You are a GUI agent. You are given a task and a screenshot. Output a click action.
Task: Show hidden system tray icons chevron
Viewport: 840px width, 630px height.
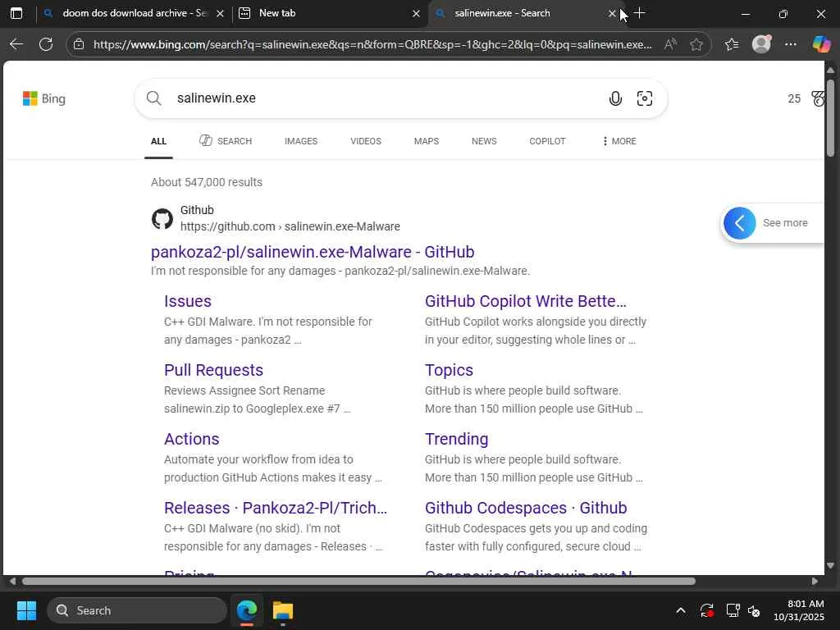tap(680, 610)
